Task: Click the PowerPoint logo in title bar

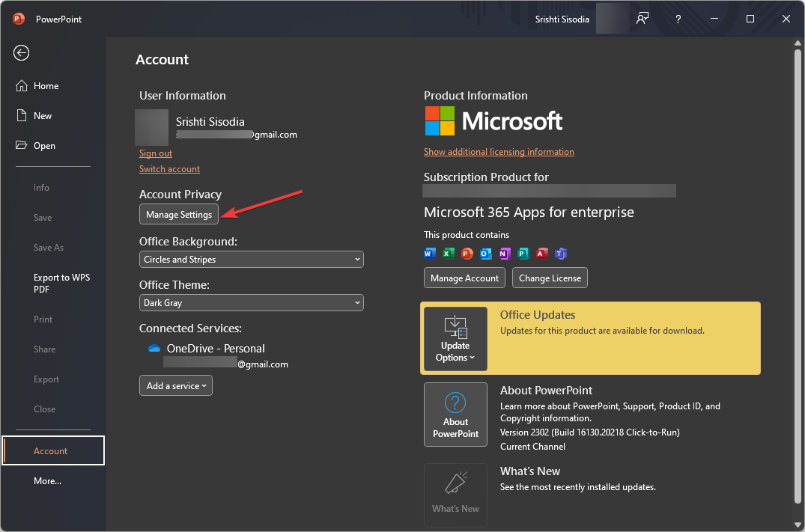Action: coord(19,19)
